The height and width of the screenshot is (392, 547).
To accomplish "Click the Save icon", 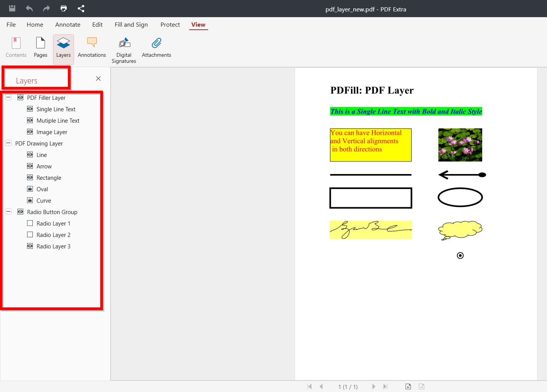I will tap(12, 8).
